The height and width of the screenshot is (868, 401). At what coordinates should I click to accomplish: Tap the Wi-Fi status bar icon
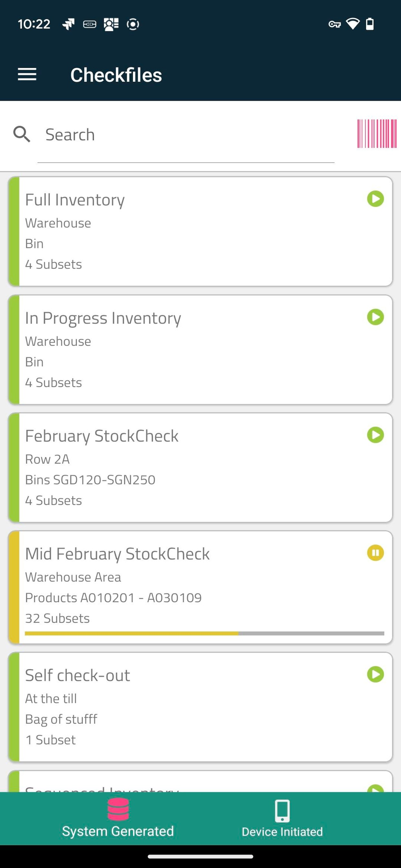coord(353,24)
